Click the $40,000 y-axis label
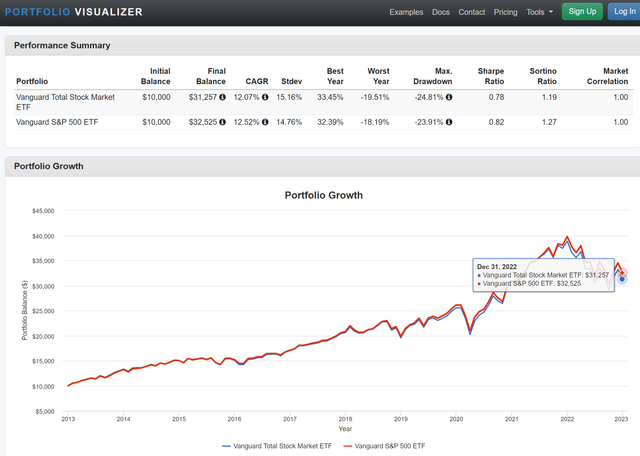This screenshot has width=640, height=456. (x=43, y=236)
